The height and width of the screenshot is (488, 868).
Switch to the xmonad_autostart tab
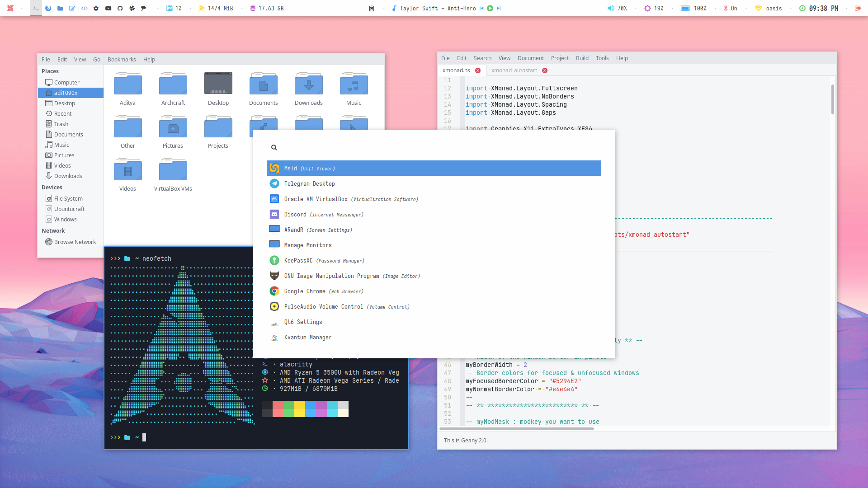pyautogui.click(x=514, y=70)
